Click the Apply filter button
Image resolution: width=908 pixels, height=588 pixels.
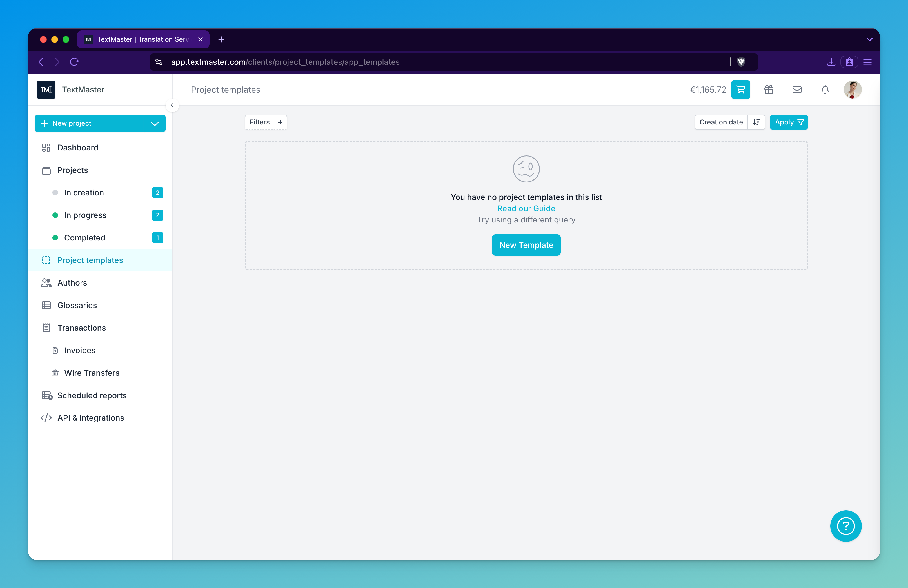[x=788, y=122]
